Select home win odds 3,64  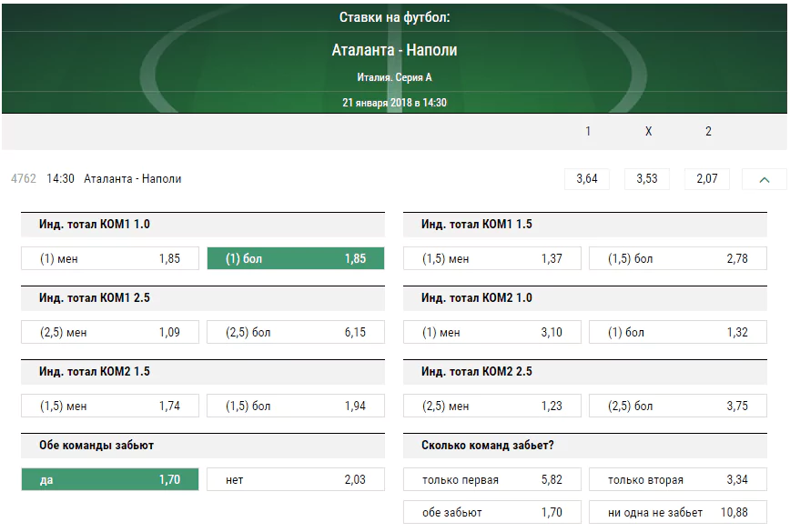[x=587, y=179]
